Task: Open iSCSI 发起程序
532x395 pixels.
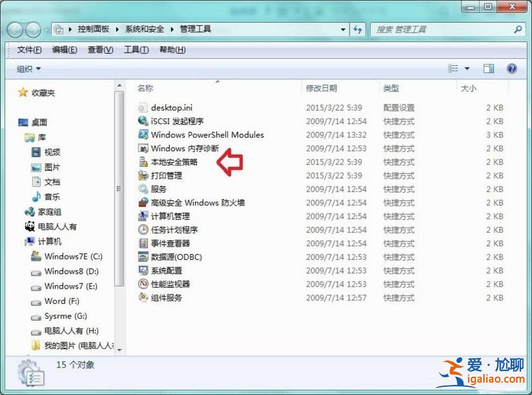Action: [x=170, y=122]
